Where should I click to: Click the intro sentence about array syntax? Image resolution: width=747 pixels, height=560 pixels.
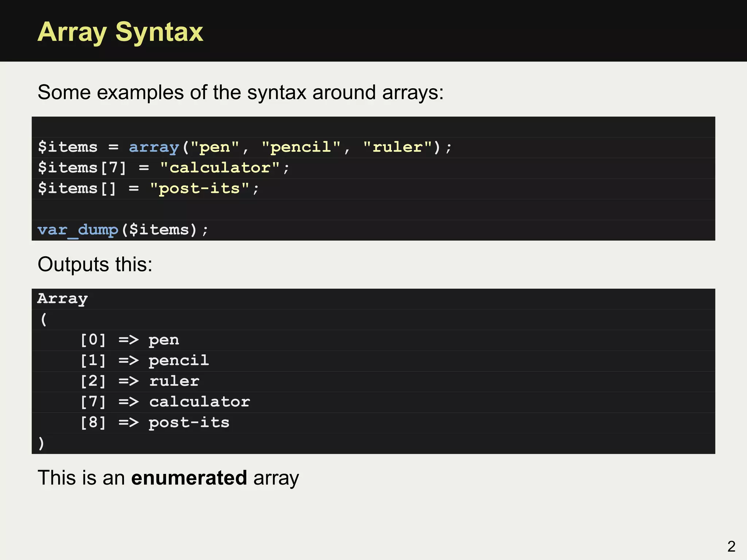click(x=240, y=92)
